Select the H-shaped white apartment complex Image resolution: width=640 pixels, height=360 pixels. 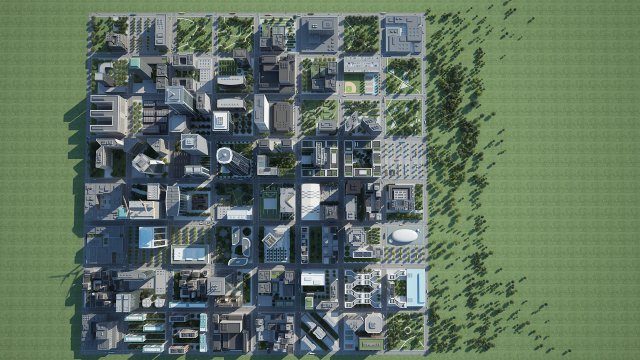pyautogui.click(x=362, y=289)
